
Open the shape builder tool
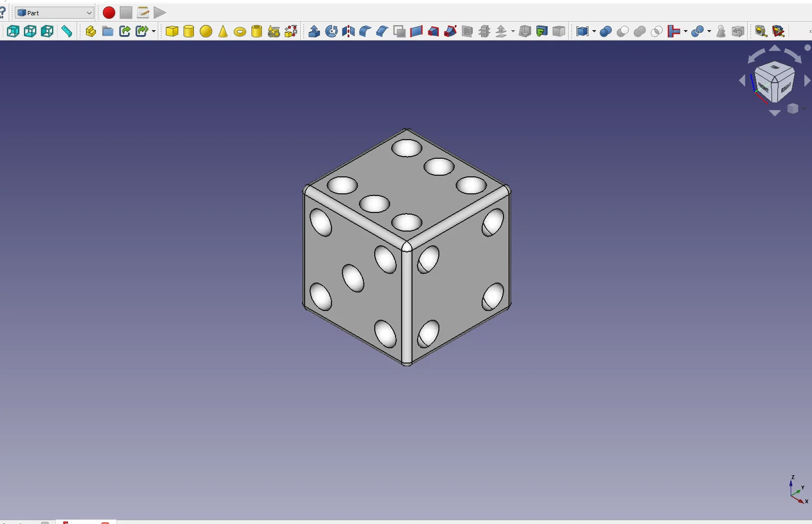(291, 31)
